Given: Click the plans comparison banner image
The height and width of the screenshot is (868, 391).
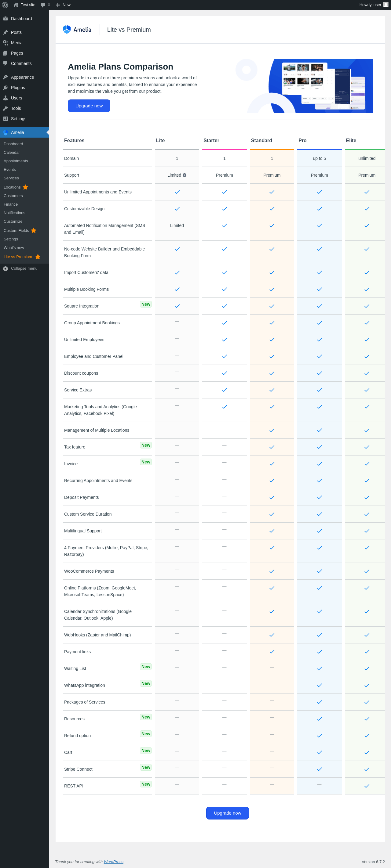Looking at the screenshot, I should tap(309, 86).
